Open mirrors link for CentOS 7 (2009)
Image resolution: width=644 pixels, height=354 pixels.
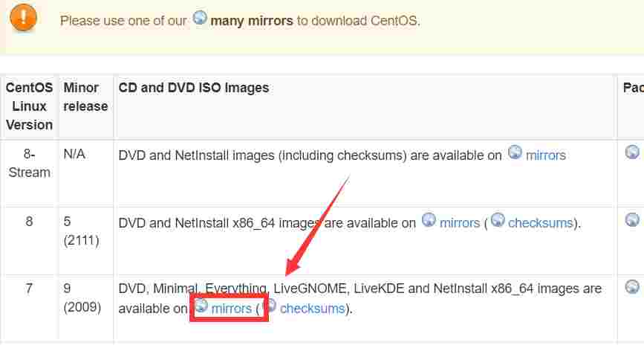pos(232,309)
